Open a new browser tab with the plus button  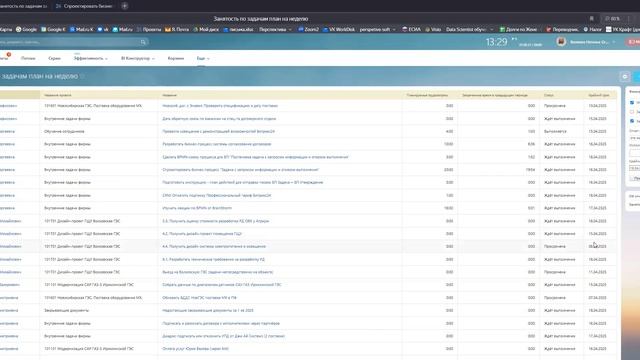(124, 6)
